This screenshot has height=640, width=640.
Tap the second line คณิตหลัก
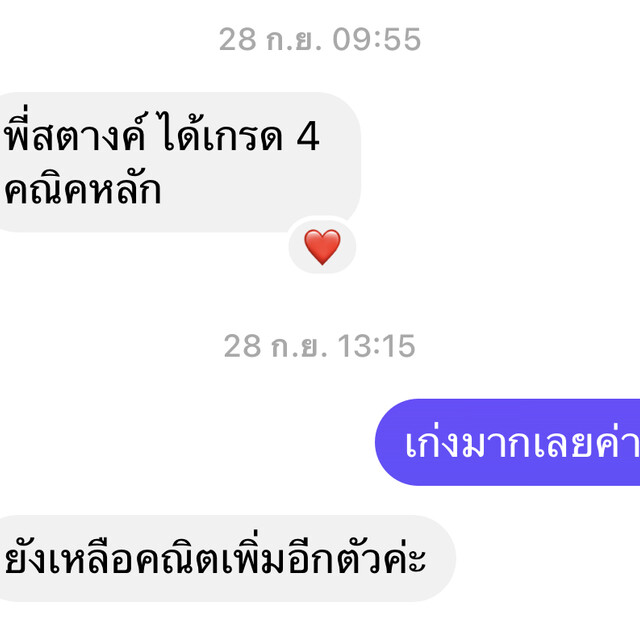point(82,189)
